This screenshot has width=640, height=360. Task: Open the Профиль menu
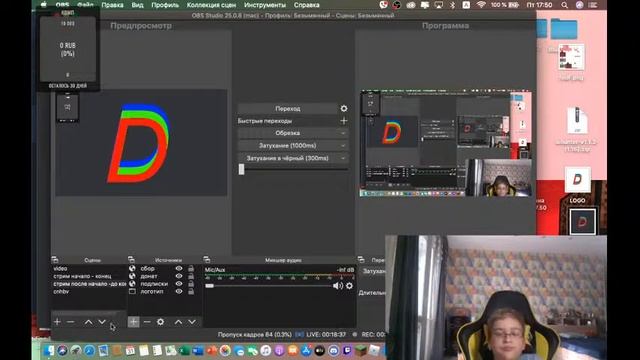165,5
